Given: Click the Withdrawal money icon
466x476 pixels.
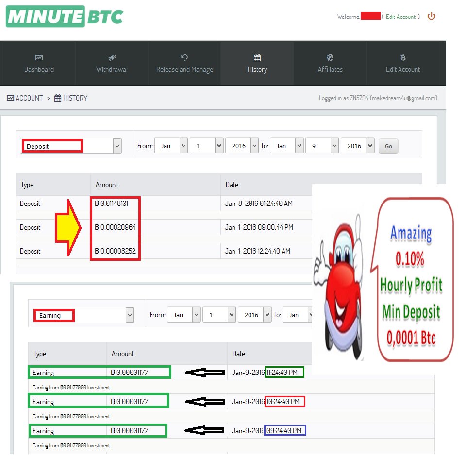Looking at the screenshot, I should [112, 57].
